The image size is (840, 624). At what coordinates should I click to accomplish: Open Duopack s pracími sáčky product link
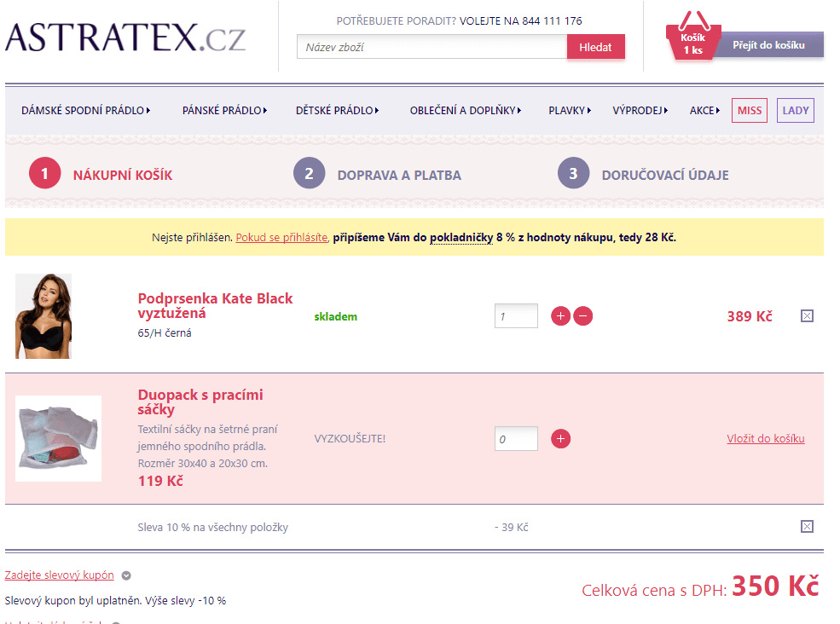pyautogui.click(x=200, y=402)
